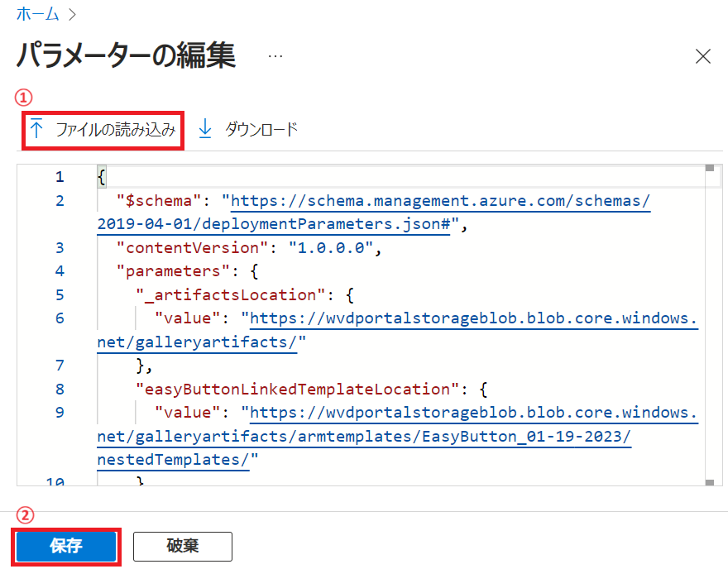
Task: Click the 保存 button
Action: click(x=66, y=547)
